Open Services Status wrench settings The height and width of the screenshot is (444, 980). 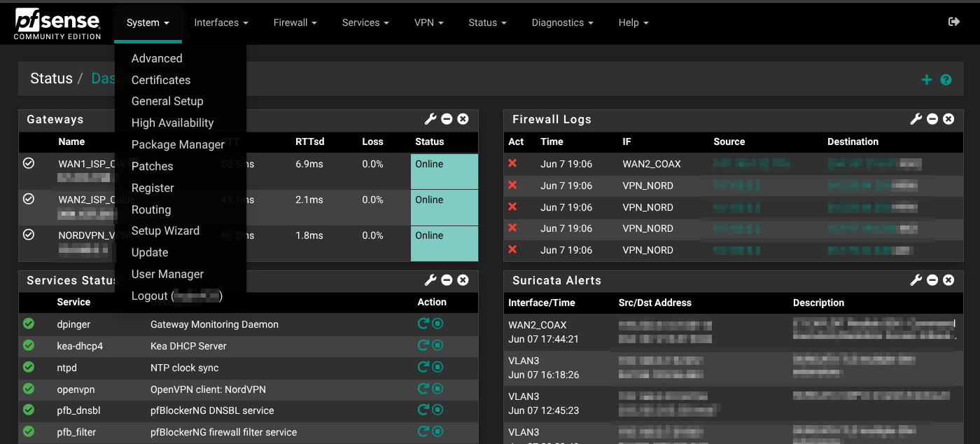(x=430, y=280)
